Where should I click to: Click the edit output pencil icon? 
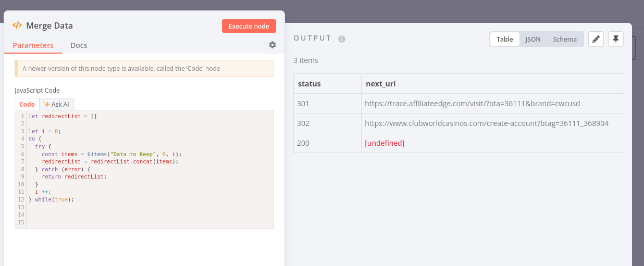click(x=596, y=39)
